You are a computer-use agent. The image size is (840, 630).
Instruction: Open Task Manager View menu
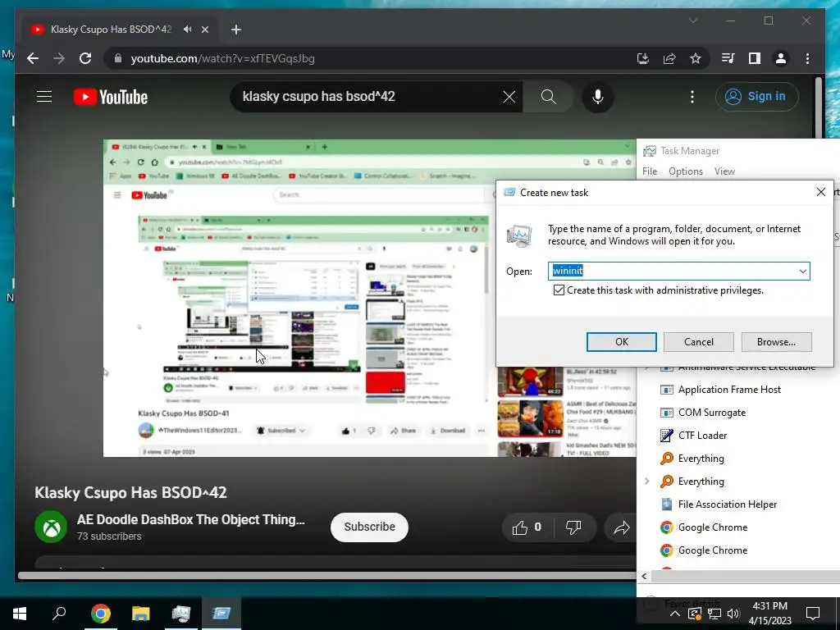[724, 171]
